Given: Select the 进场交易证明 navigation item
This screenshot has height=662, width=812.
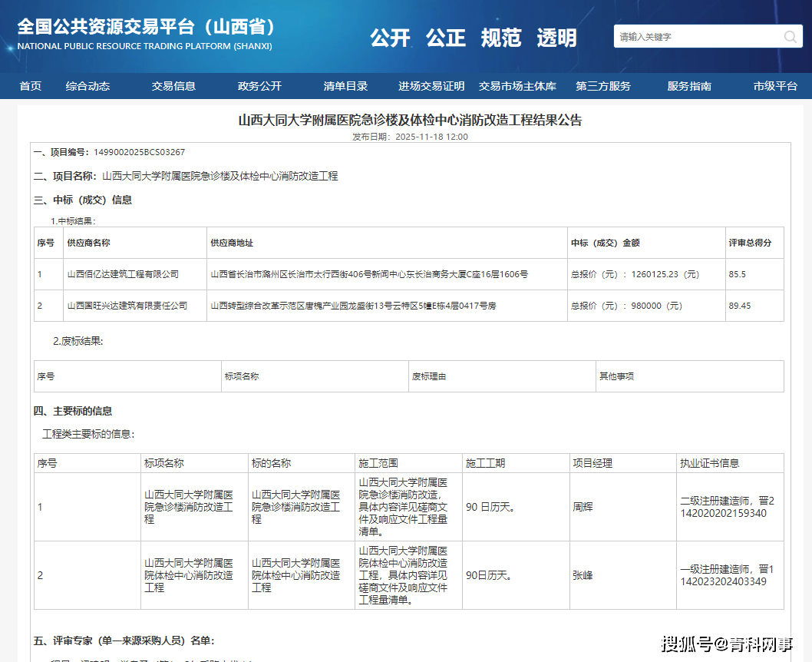Looking at the screenshot, I should (x=431, y=86).
